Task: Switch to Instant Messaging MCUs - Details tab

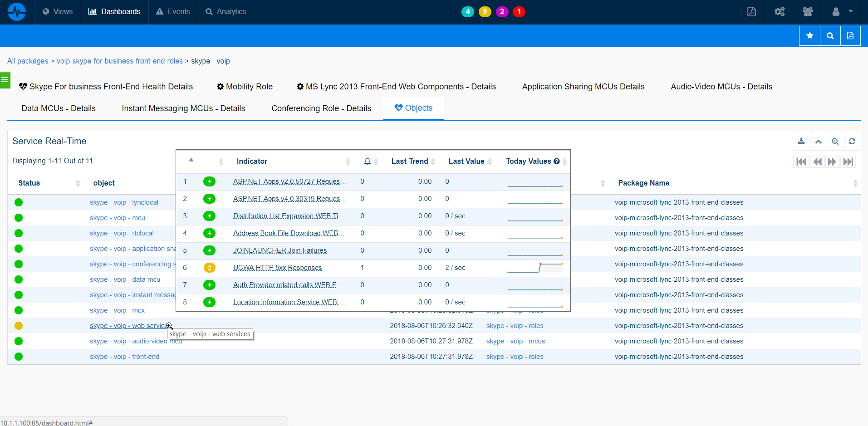Action: [x=183, y=108]
